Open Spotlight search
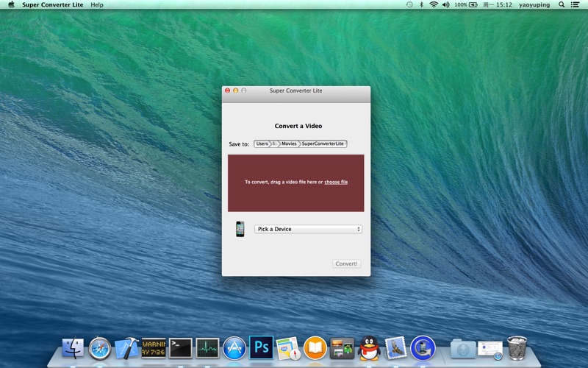The image size is (588, 368). [x=562, y=4]
